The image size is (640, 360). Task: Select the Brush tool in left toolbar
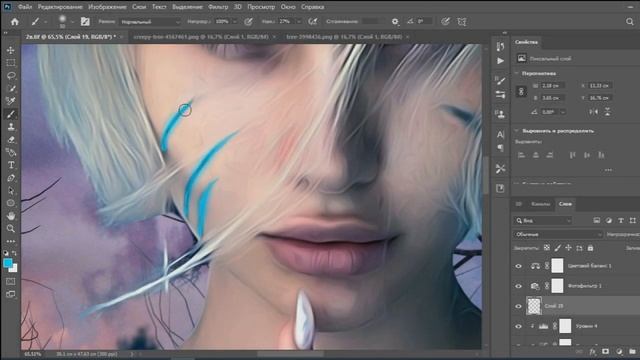(11, 114)
